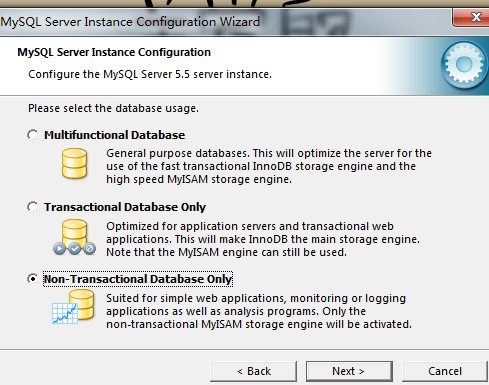
Task: Return to previous step with Back button
Action: (254, 371)
